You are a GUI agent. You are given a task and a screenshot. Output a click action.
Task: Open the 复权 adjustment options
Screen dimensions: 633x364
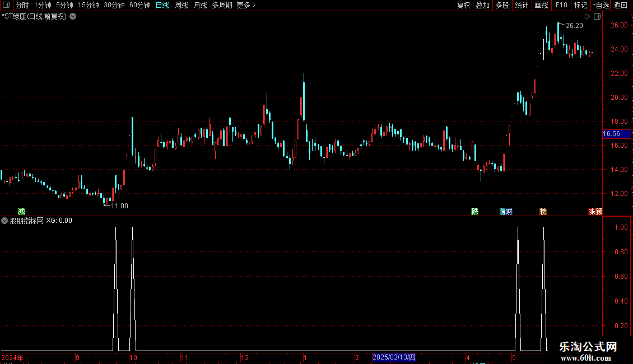tap(463, 5)
